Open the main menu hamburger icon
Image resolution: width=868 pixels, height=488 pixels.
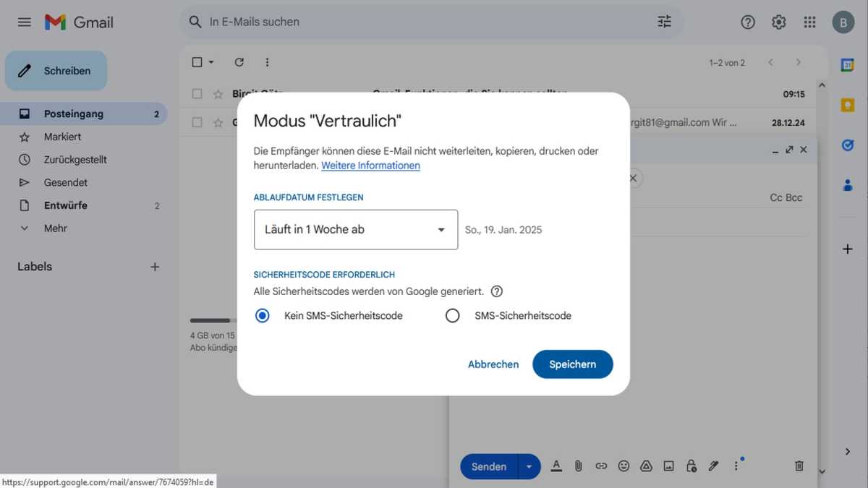[25, 22]
